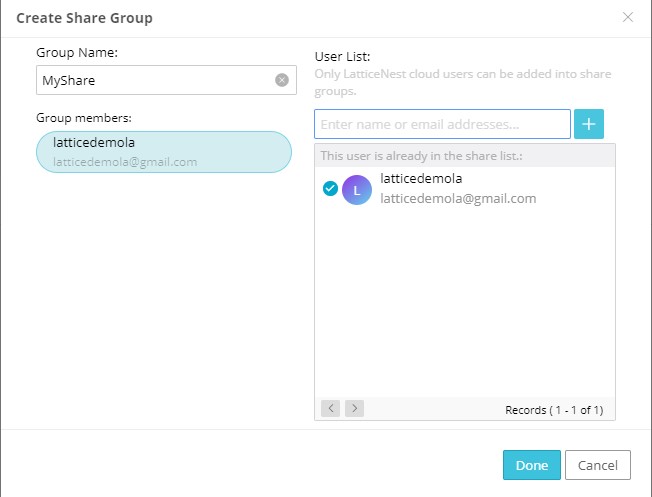Click the email inside Group members pill
The height and width of the screenshot is (497, 652).
[125, 162]
